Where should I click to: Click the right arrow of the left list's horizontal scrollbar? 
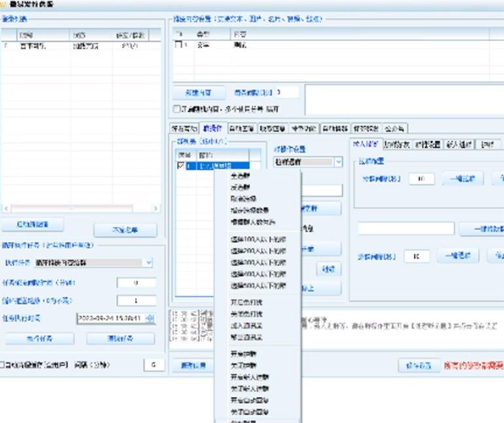click(x=155, y=209)
